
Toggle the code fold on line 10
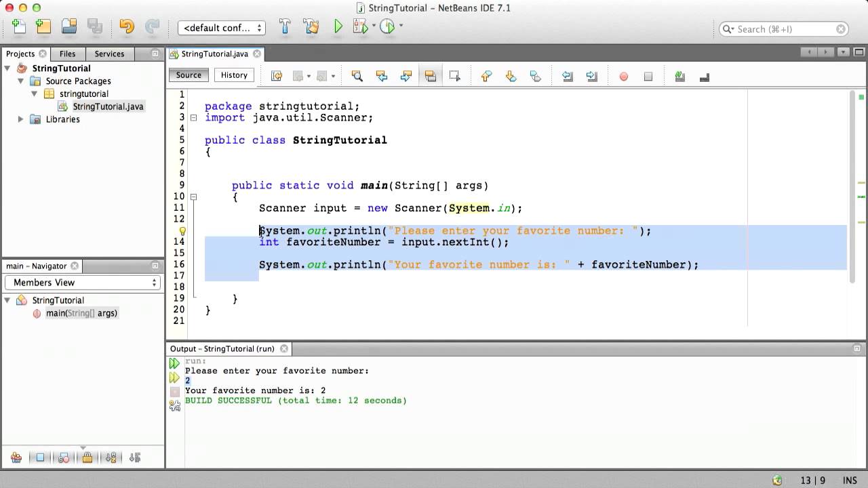(x=193, y=197)
